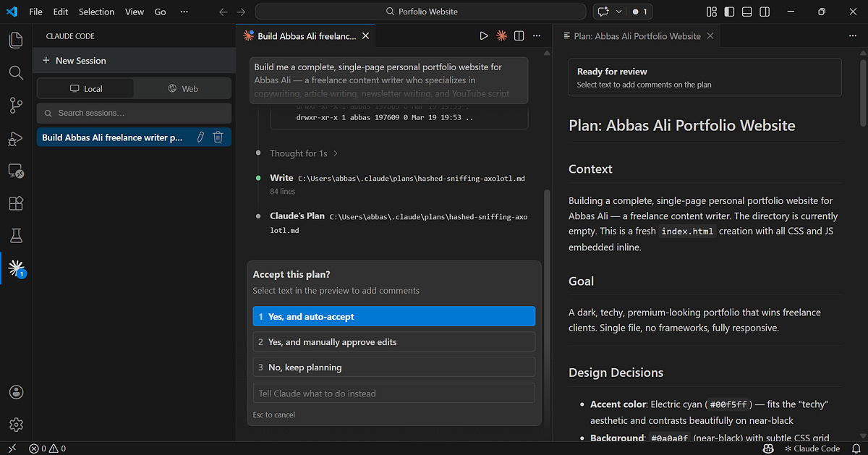Open the Explorer view in activity bar

(x=16, y=40)
